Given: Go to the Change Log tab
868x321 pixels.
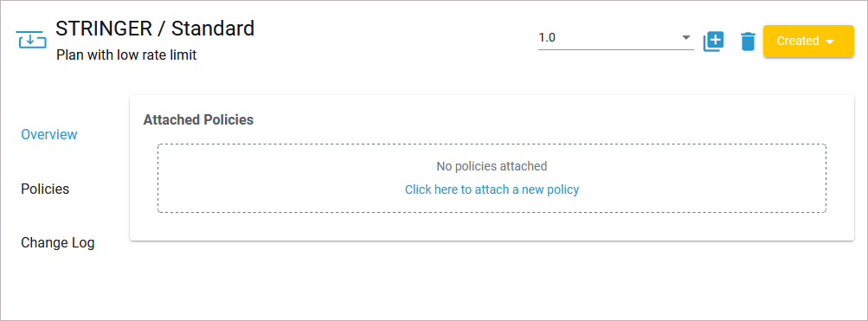Looking at the screenshot, I should pyautogui.click(x=58, y=243).
